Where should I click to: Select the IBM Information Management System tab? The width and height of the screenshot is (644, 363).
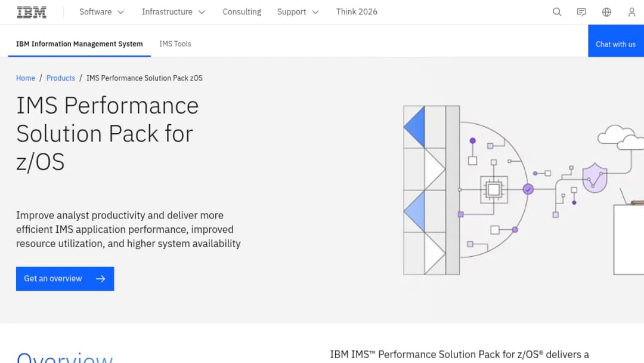pos(79,44)
